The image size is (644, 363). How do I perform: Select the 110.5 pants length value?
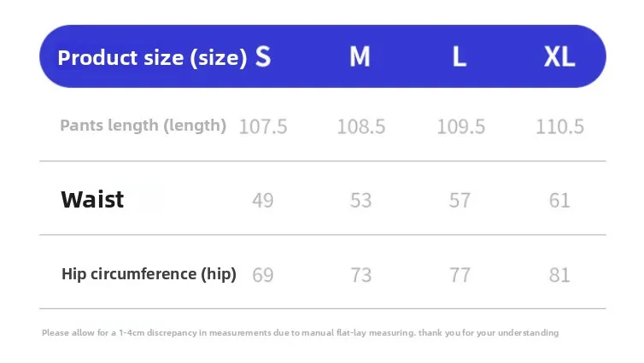point(559,126)
